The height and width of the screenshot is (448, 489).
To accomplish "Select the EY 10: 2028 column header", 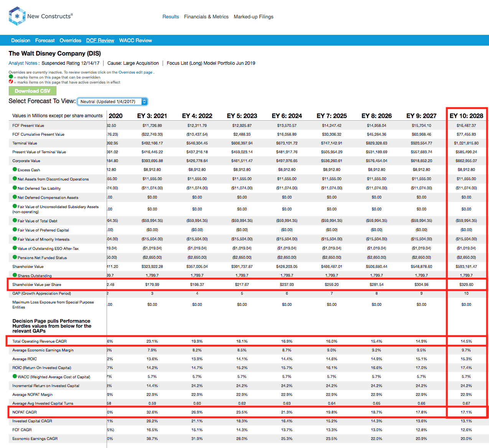I will point(466,116).
